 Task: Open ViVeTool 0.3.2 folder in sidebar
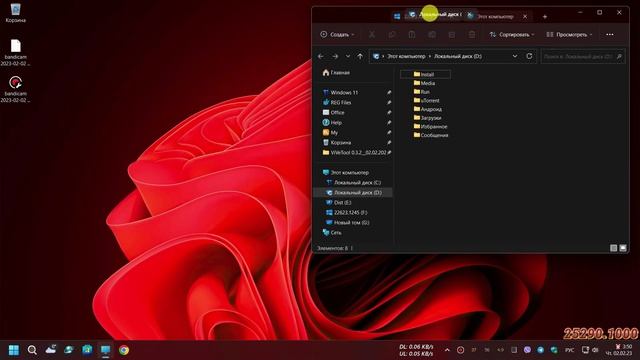coord(353,152)
